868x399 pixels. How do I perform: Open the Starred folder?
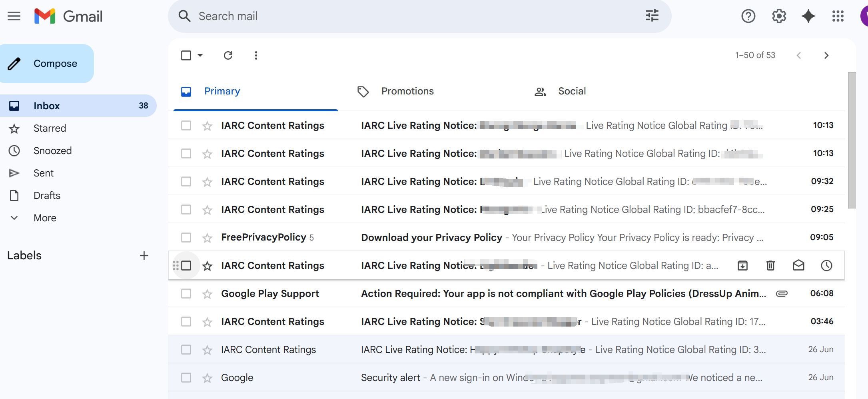(50, 128)
